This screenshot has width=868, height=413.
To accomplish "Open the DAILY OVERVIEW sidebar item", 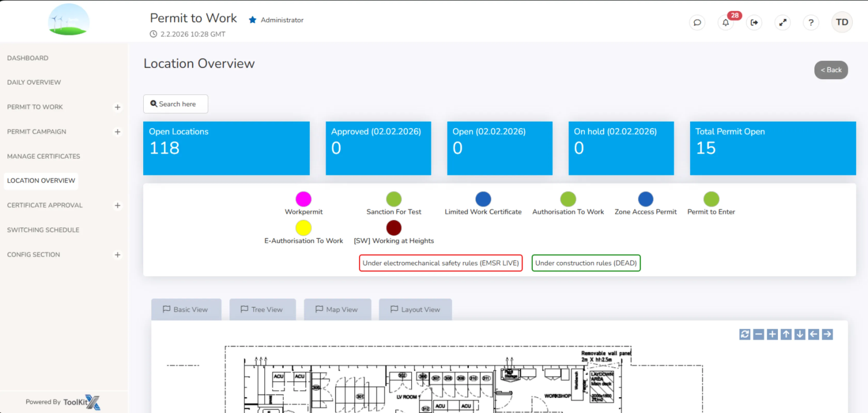I will [x=34, y=82].
